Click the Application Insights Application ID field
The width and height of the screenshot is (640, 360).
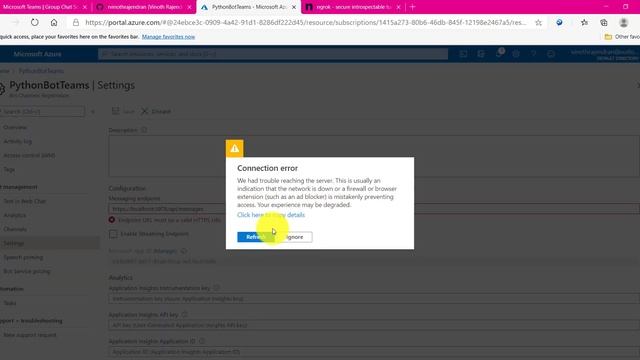[x=374, y=351]
